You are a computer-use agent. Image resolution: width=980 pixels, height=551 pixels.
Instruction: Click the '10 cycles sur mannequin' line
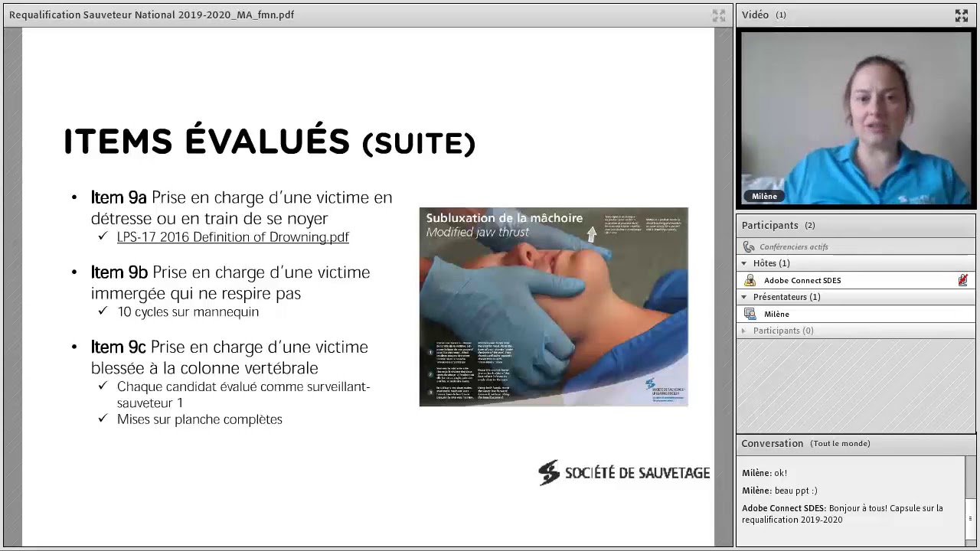(188, 312)
